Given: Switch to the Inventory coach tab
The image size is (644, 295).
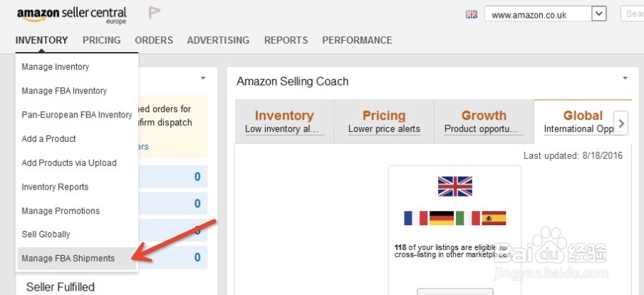Looking at the screenshot, I should click(x=284, y=122).
